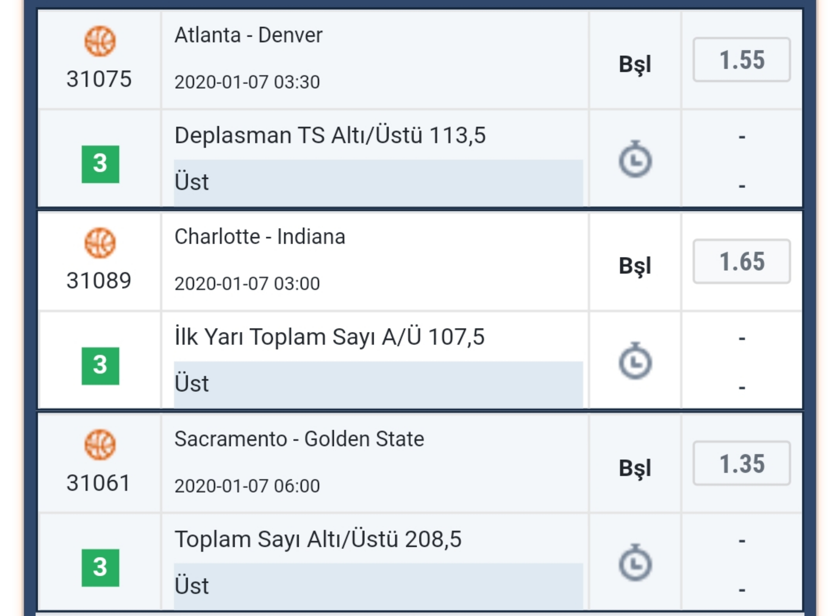Viewport: 840px width, 616px height.
Task: Click the Üst selection under Deplasman TS Altı/Üstü
Action: [x=378, y=183]
